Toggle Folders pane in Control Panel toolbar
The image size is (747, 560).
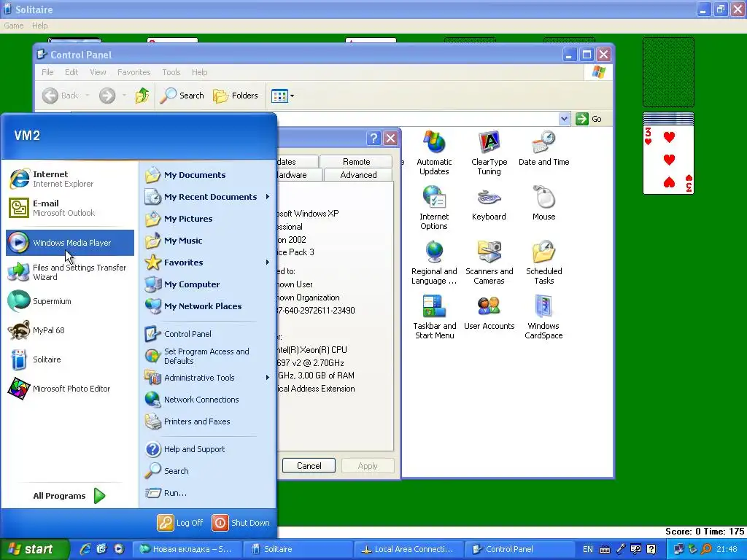(236, 96)
